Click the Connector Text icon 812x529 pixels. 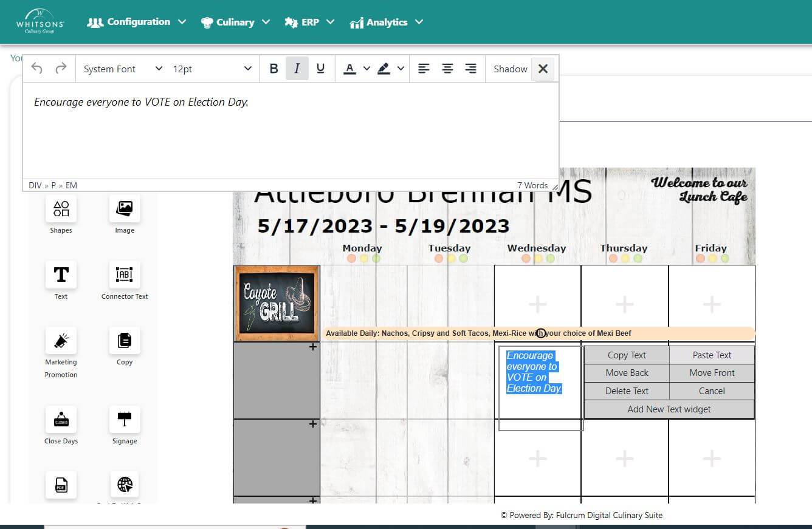pyautogui.click(x=125, y=275)
